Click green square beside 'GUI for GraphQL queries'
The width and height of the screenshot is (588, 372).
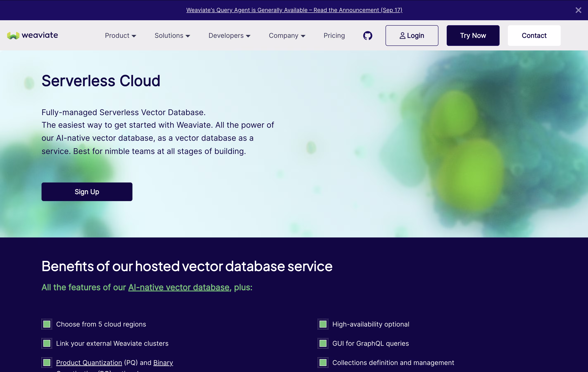coord(323,343)
